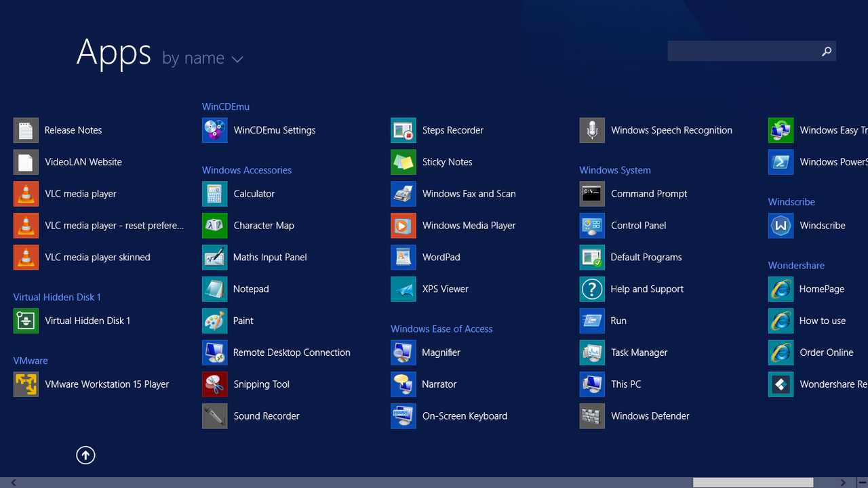Open the Default Programs icon
868x488 pixels.
pyautogui.click(x=592, y=258)
